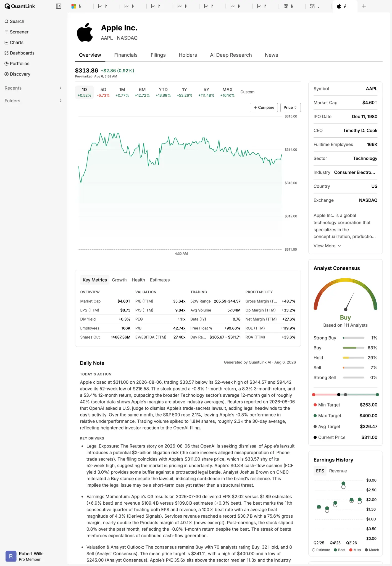Screen dimensions: 392x566
Task: Select the 5D time range
Action: pos(103,92)
